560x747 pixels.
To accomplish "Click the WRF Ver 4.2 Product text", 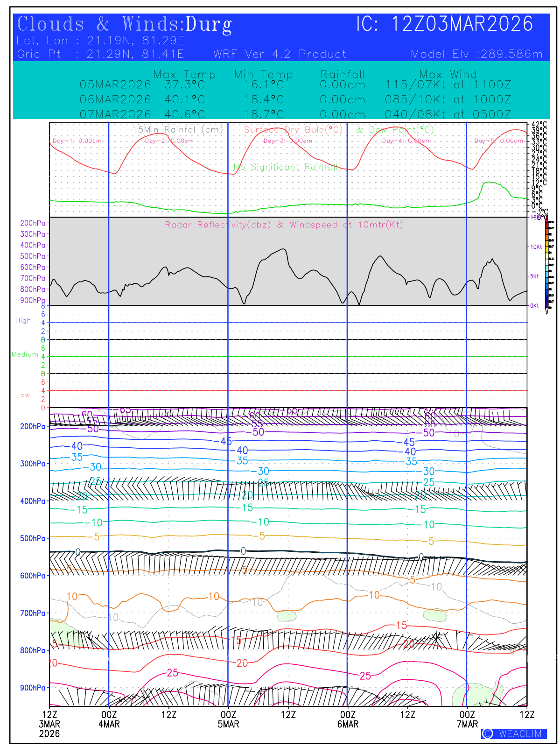I will point(280,54).
